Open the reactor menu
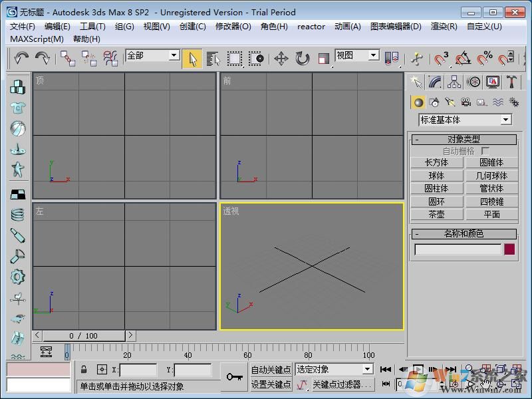The image size is (532, 399). coord(311,27)
